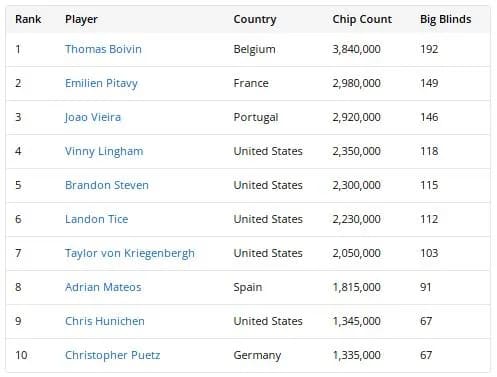
Task: Click the Germany country cell
Action: (x=257, y=355)
